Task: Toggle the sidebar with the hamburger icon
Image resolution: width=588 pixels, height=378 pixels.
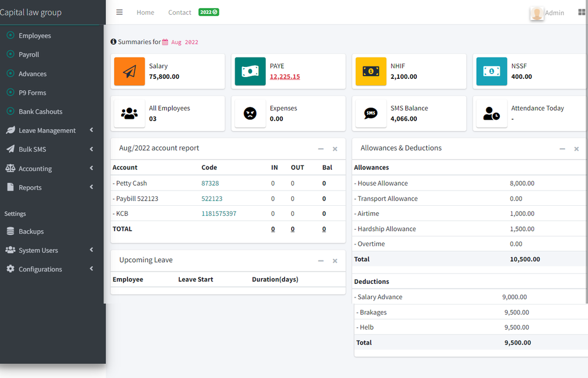Action: point(119,12)
